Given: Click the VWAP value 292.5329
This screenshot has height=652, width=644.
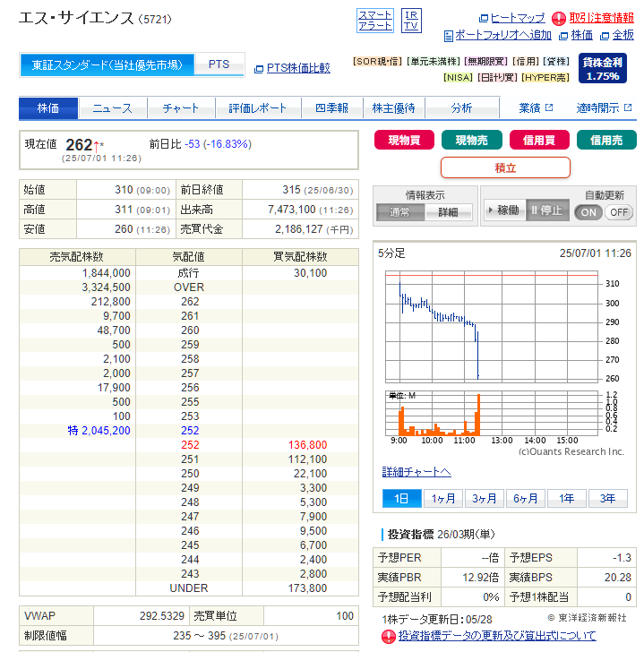Looking at the screenshot, I should 162,616.
